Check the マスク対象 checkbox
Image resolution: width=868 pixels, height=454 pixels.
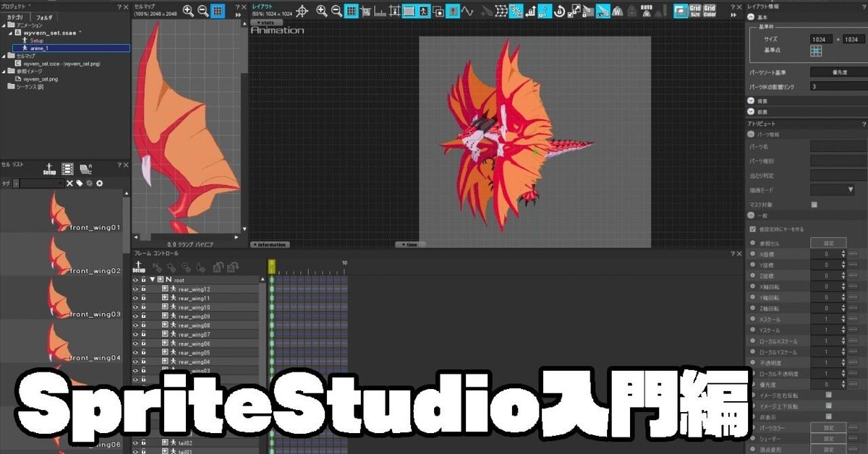point(814,205)
